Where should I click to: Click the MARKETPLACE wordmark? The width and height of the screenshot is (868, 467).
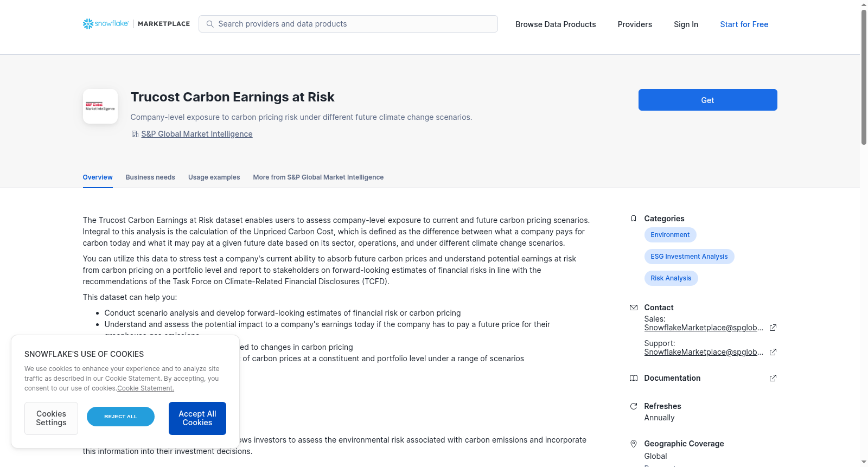tap(164, 24)
